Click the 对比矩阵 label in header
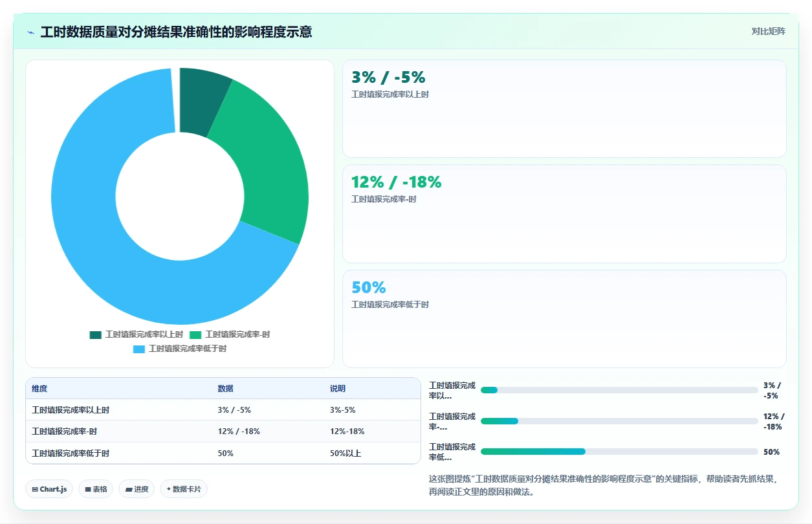 [768, 31]
